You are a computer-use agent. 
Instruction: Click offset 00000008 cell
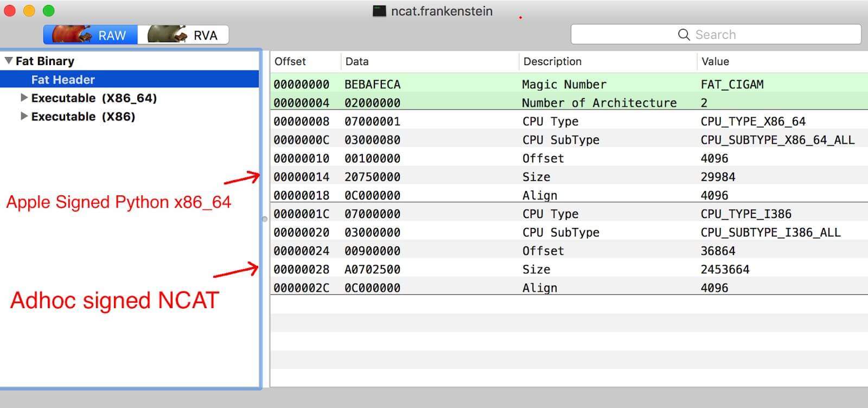click(x=301, y=122)
